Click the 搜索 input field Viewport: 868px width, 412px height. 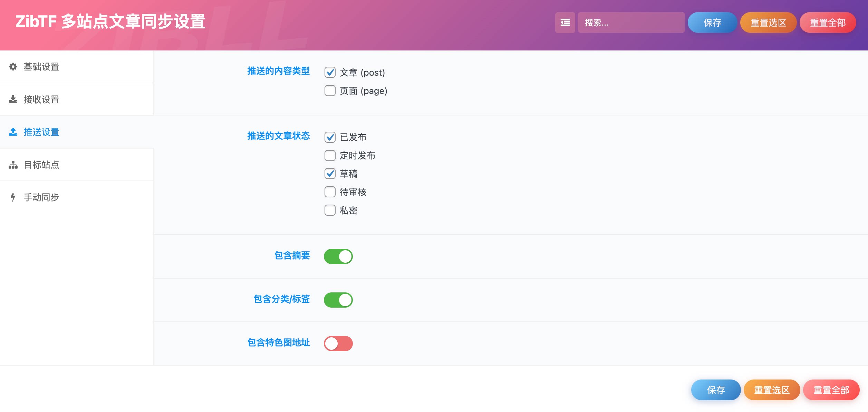pos(631,22)
